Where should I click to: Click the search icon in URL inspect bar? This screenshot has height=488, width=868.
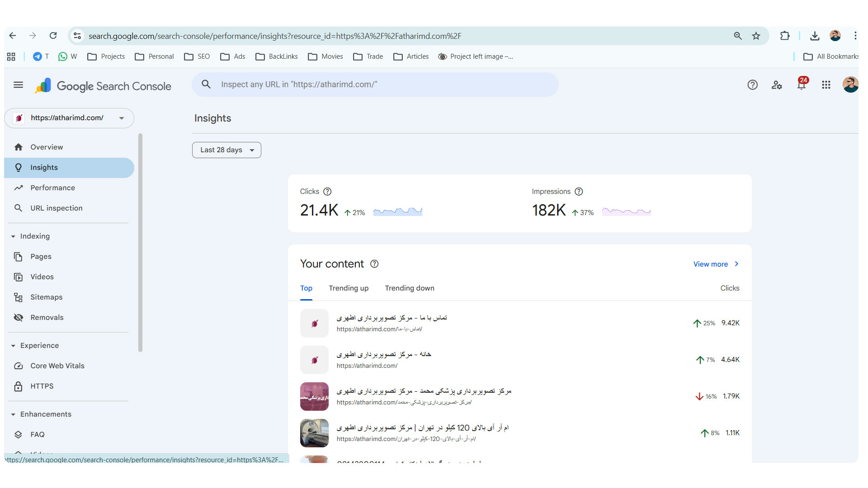pos(206,84)
